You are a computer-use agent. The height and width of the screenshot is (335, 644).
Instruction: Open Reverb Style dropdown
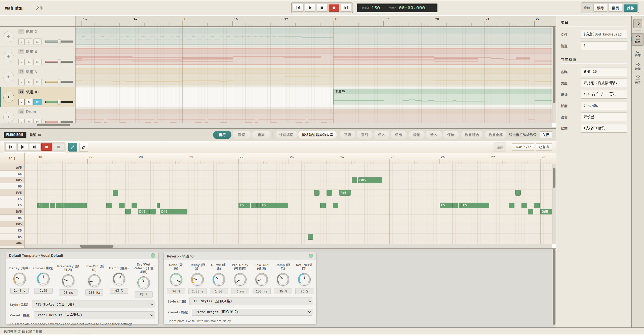click(x=251, y=301)
